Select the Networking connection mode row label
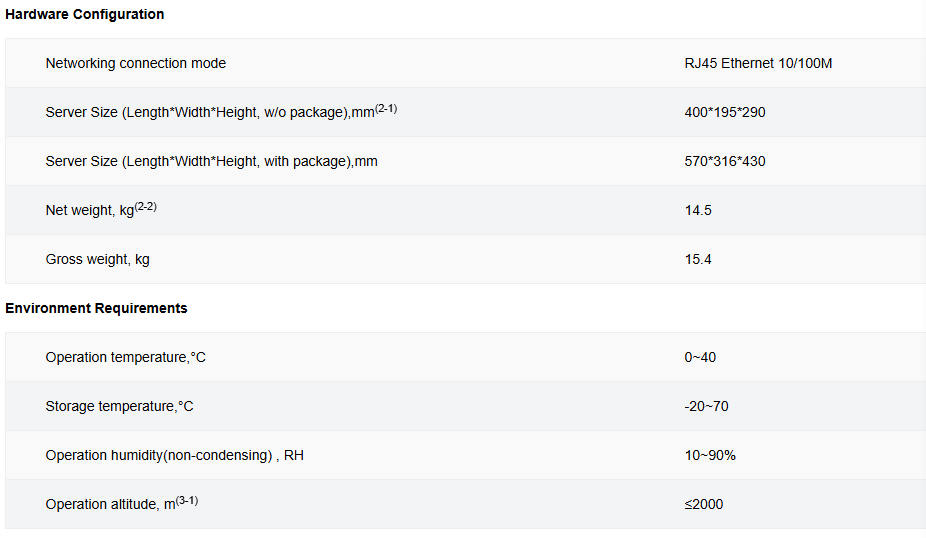The image size is (926, 538). (136, 63)
